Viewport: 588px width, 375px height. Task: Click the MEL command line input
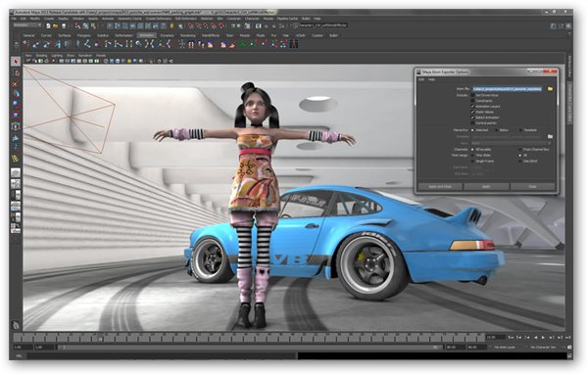click(x=162, y=355)
